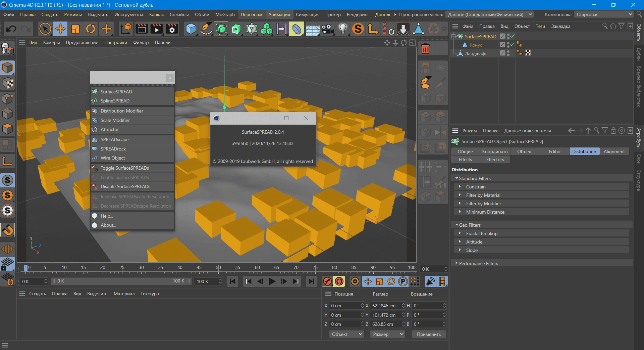Image resolution: width=644 pixels, height=350 pixels.
Task: Click the Camera object icon
Action: coord(328,29)
